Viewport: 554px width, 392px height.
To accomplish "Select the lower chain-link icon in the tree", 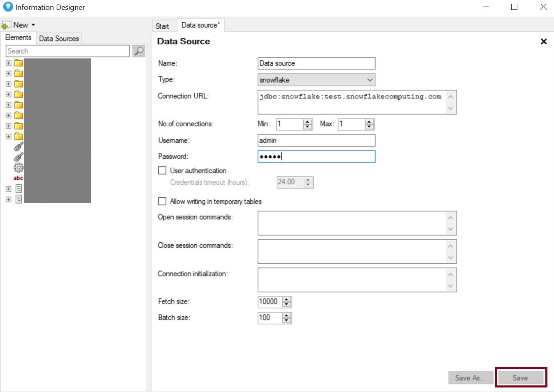I will coord(19,157).
